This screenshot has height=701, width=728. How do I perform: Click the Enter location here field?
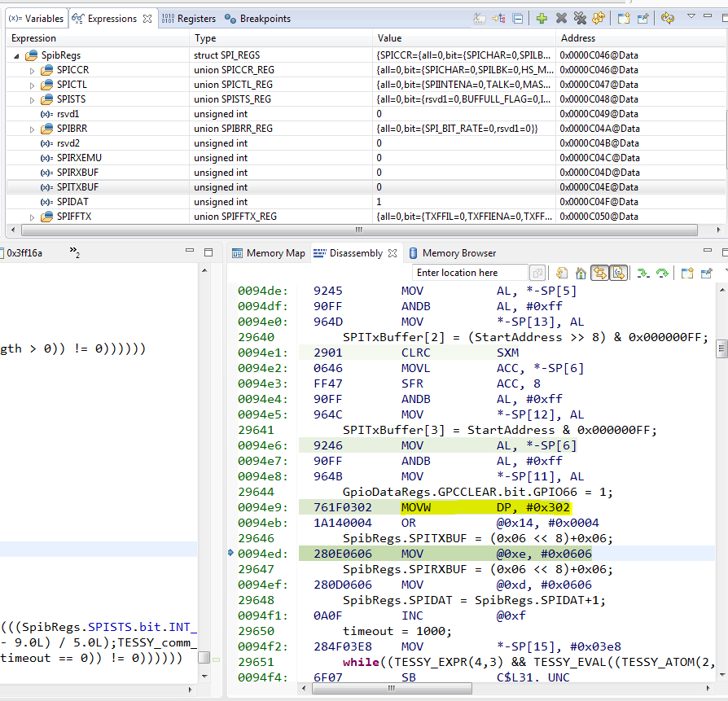(469, 273)
